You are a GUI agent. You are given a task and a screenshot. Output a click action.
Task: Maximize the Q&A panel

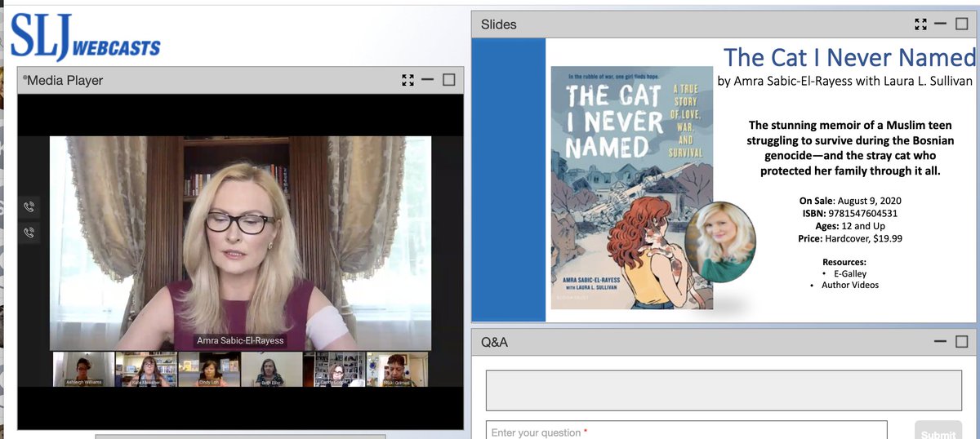pos(961,342)
